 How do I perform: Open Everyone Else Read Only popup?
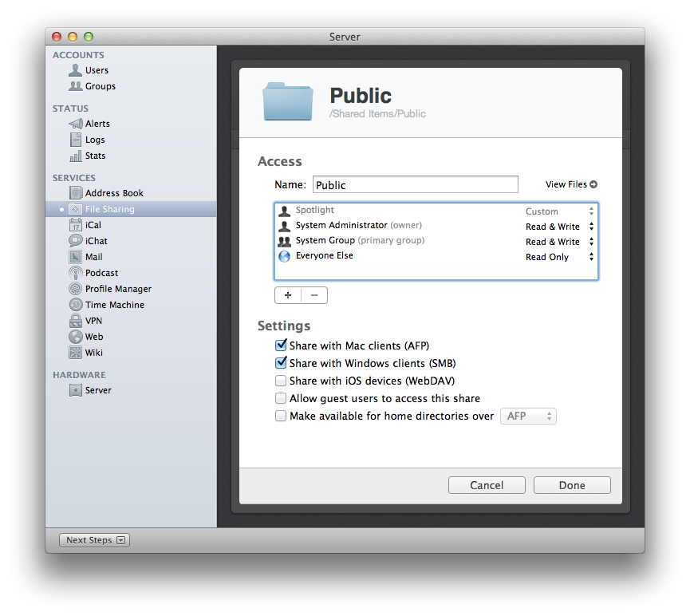[x=559, y=257]
